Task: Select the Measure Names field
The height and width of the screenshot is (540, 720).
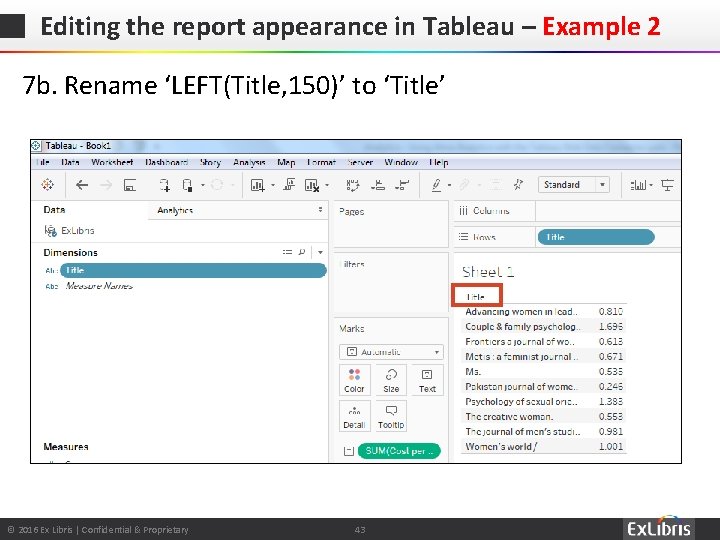Action: pos(99,286)
